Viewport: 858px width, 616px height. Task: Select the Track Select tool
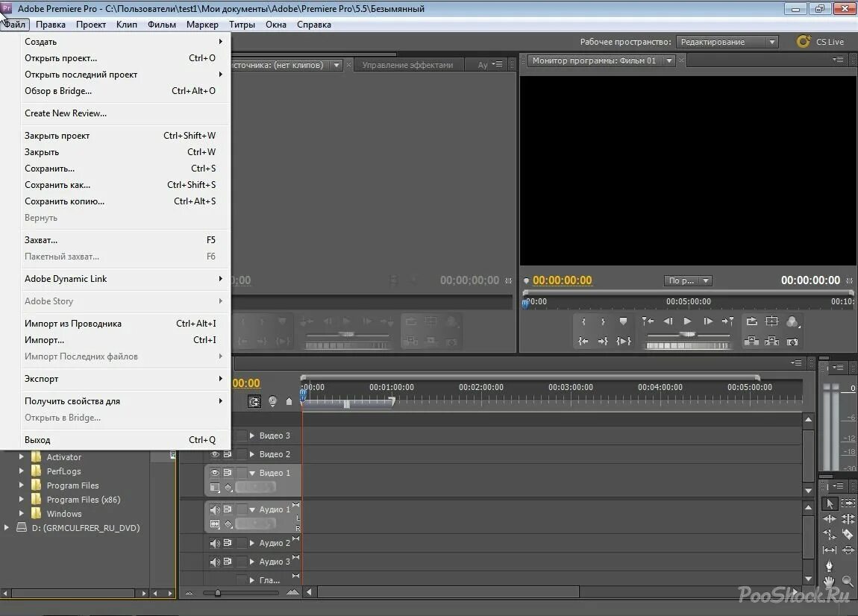[x=848, y=503]
